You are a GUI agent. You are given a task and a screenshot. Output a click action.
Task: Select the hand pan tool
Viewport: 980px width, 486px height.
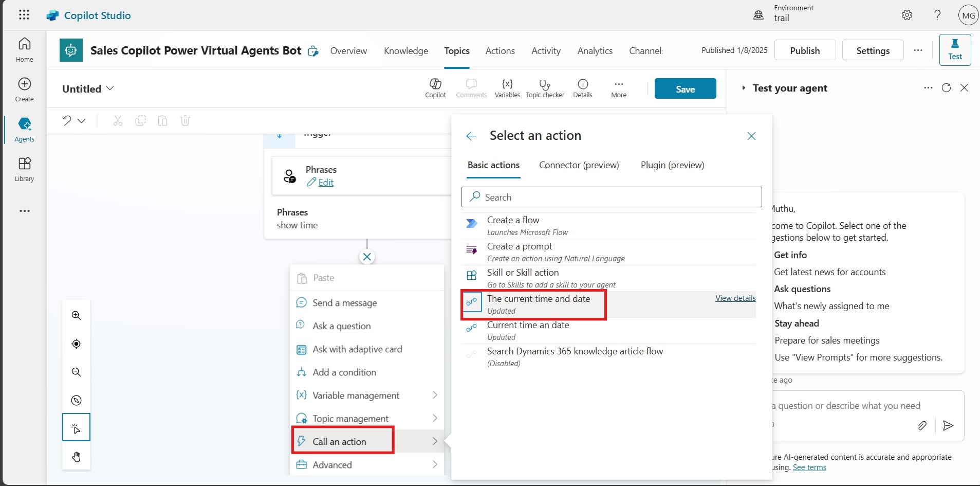(x=77, y=457)
